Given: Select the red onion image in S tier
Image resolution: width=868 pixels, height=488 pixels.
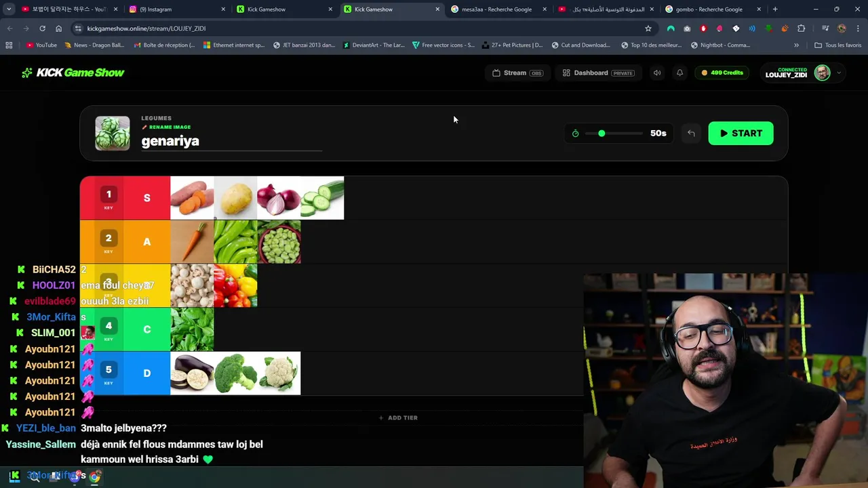Looking at the screenshot, I should click(279, 198).
